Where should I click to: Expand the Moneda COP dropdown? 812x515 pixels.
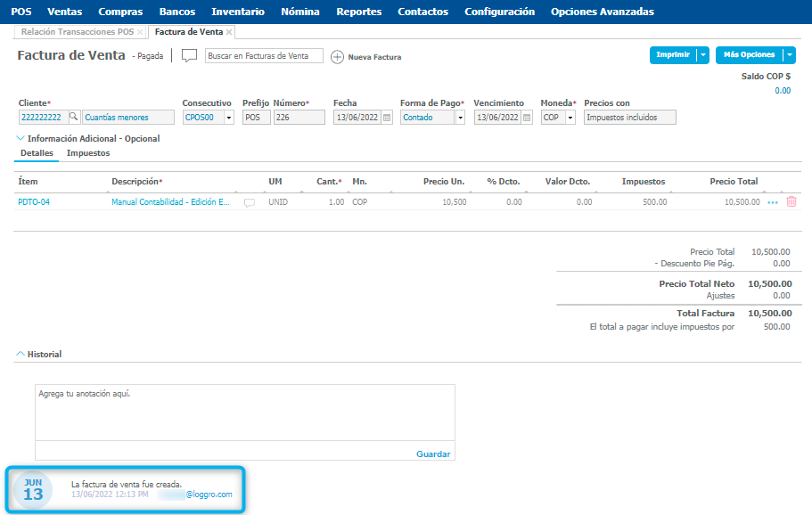(570, 118)
